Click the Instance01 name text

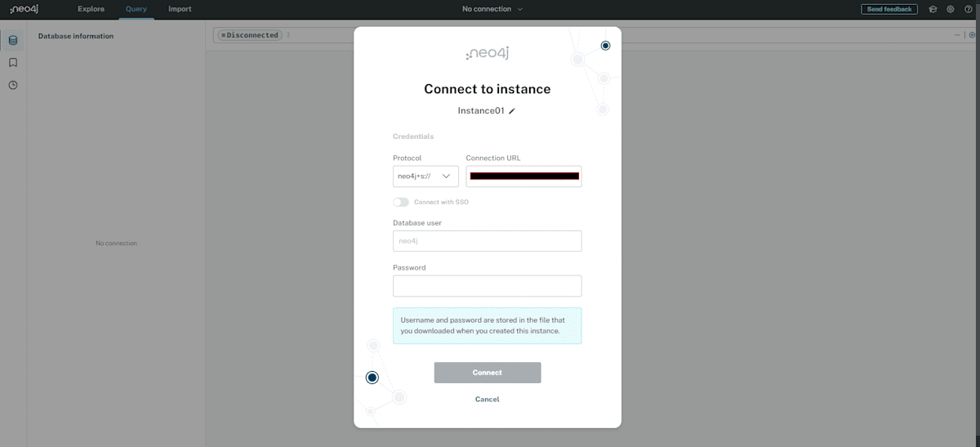pyautogui.click(x=481, y=110)
